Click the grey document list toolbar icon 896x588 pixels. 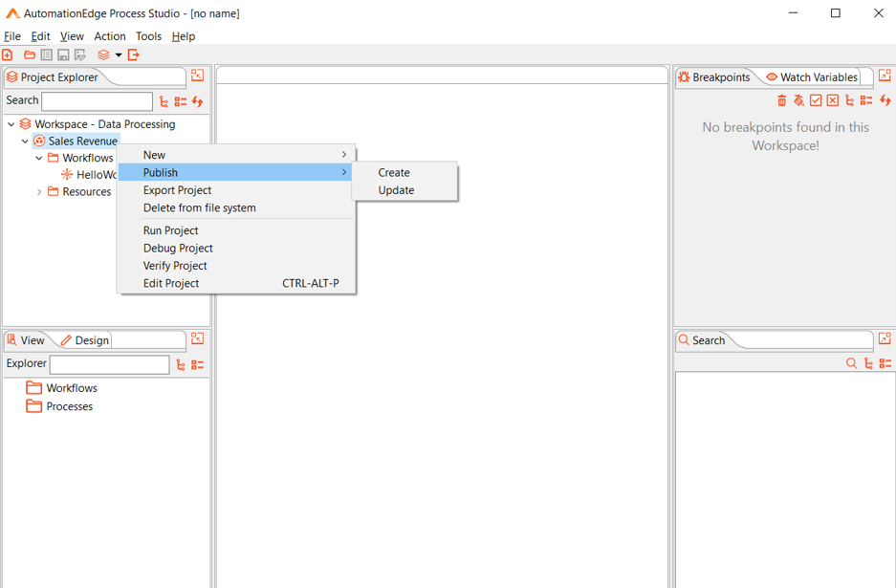46,54
